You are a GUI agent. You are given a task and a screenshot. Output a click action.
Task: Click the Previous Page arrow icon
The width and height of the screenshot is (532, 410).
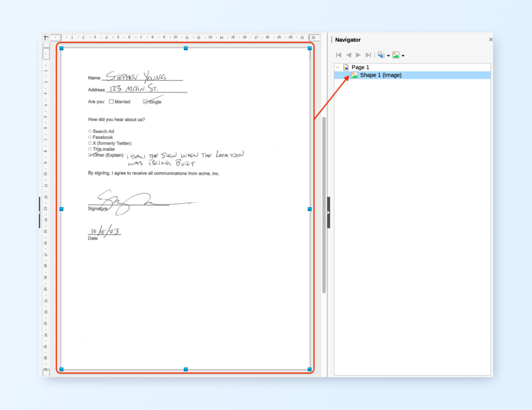349,55
